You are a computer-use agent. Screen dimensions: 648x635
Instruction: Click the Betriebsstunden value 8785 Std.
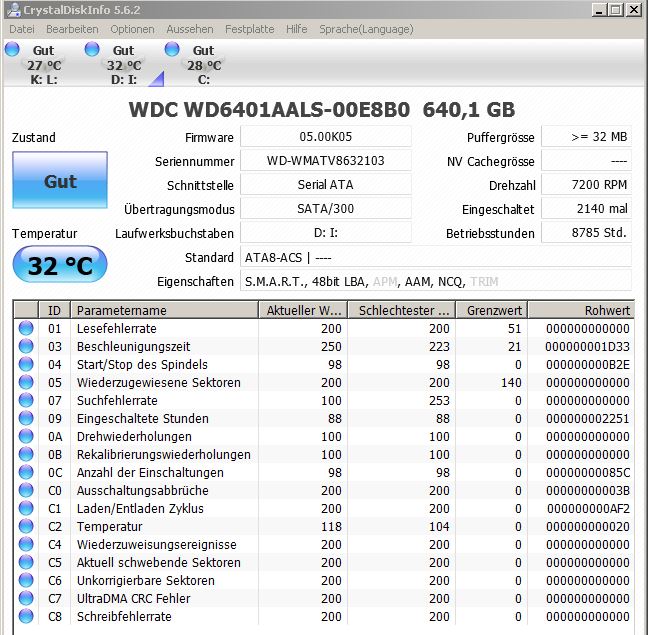[x=586, y=233]
